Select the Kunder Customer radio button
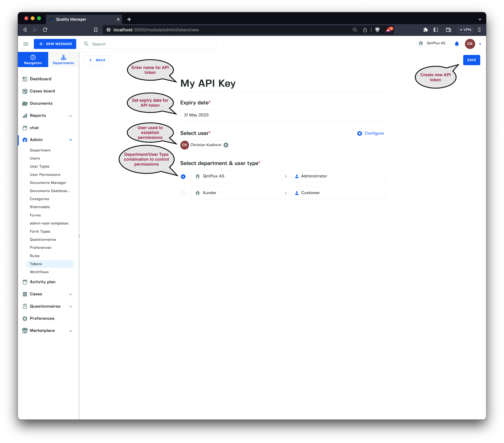The image size is (504, 443). tap(183, 193)
